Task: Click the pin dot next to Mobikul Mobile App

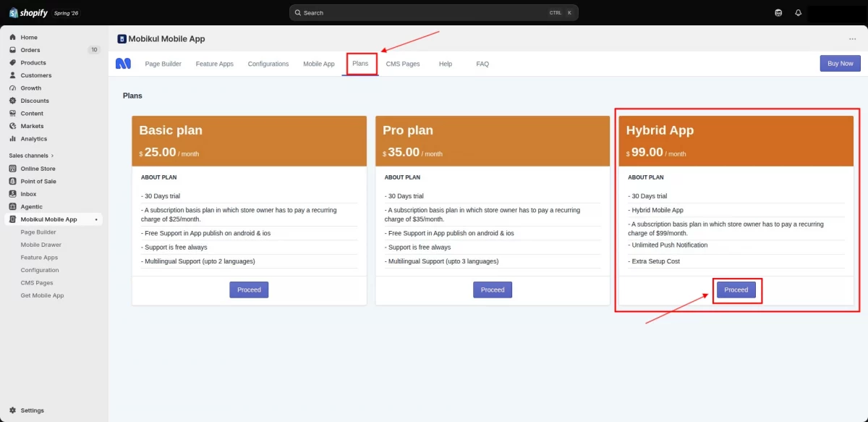Action: click(96, 219)
